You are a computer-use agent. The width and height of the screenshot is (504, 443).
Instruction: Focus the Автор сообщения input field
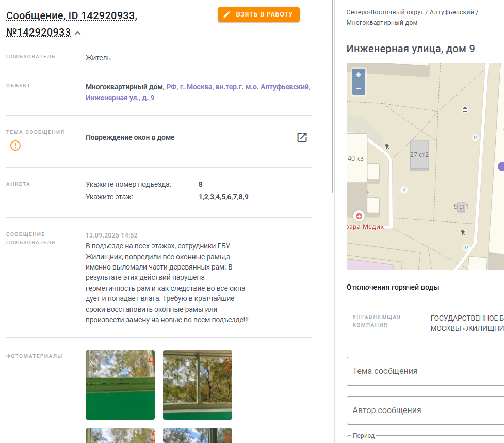pos(425,410)
